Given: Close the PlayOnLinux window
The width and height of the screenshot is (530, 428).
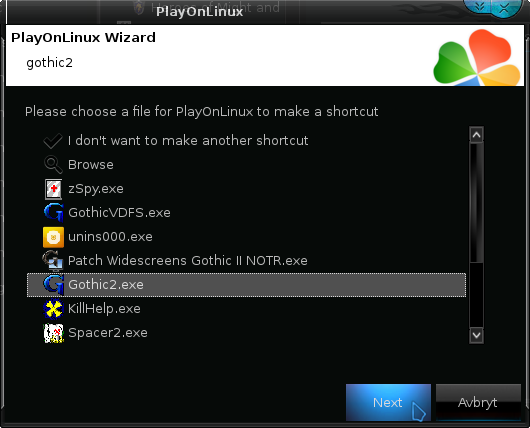Looking at the screenshot, I should [504, 8].
